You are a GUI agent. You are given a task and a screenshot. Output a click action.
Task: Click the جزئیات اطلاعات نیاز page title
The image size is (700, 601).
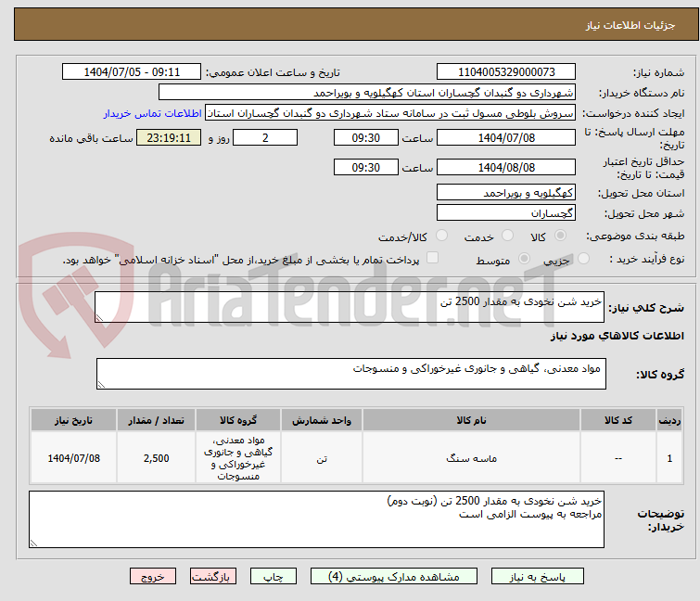click(630, 25)
